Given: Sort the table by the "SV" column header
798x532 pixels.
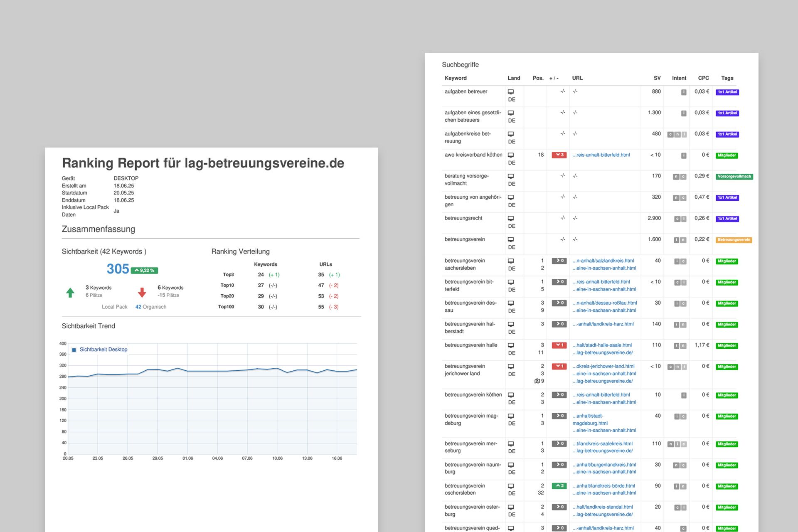Looking at the screenshot, I should click(656, 78).
